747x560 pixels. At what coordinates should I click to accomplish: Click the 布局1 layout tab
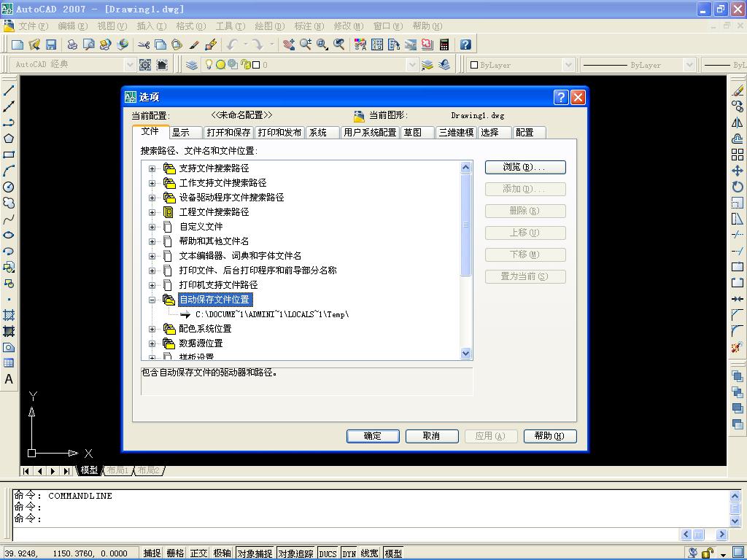point(117,470)
